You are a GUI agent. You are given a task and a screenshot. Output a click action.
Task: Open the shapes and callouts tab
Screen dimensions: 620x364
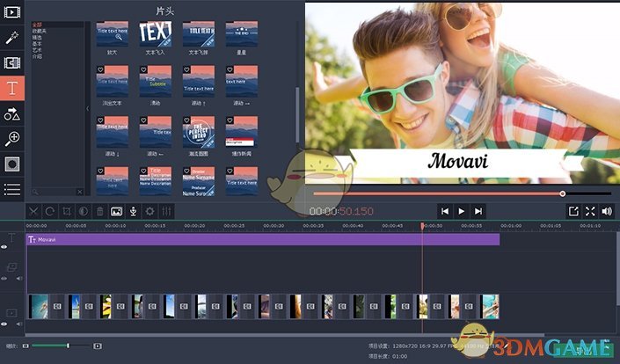pyautogui.click(x=11, y=113)
